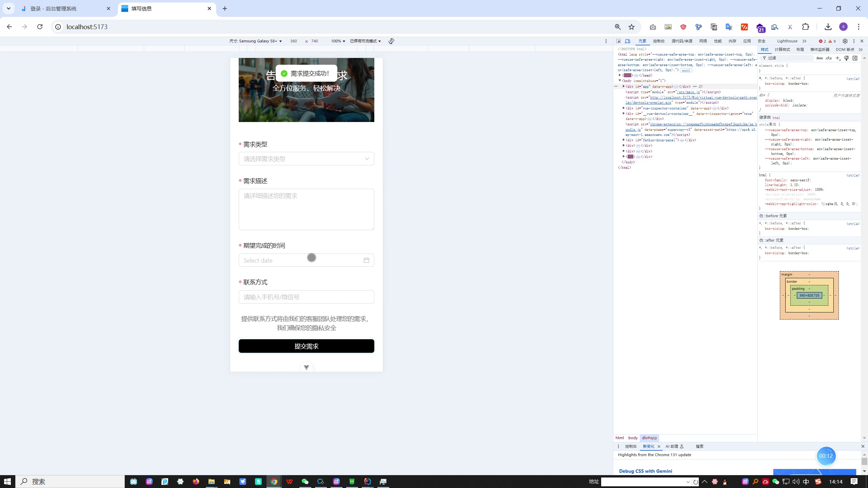Click the warning count indicator showing 9
Screen dimensions: 868x488
[x=832, y=41]
